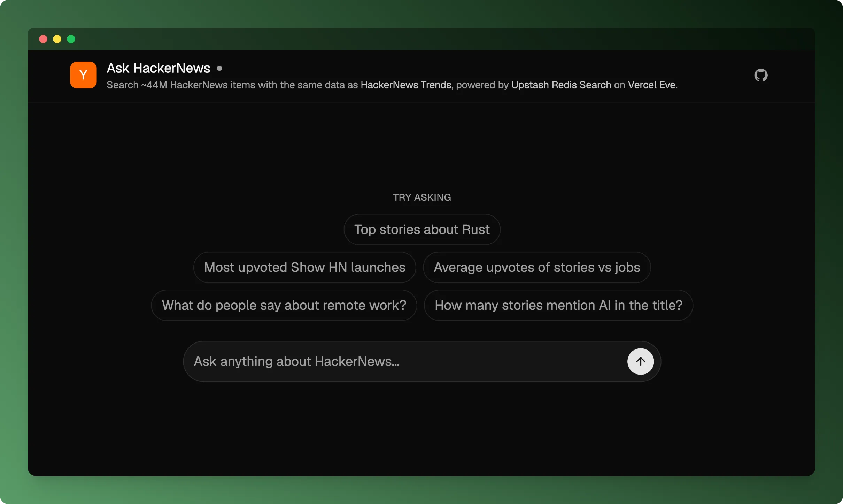Select the 'Top stories about Rust' suggestion
Screen dimensions: 843x504
click(x=422, y=229)
